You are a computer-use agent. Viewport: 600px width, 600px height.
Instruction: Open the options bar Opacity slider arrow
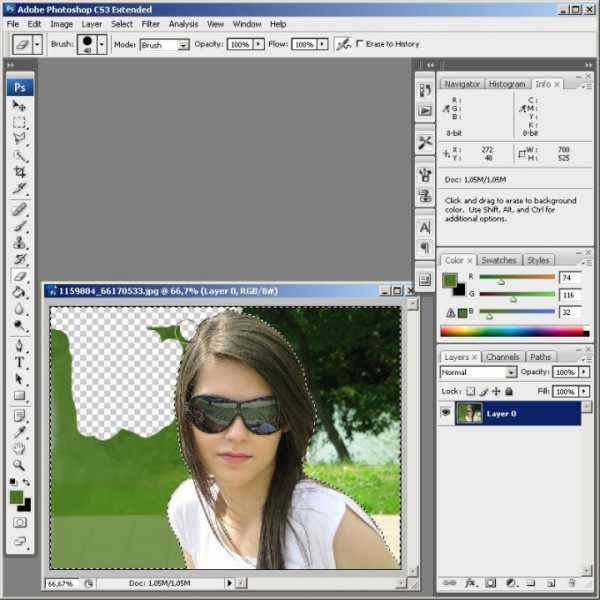(x=259, y=44)
